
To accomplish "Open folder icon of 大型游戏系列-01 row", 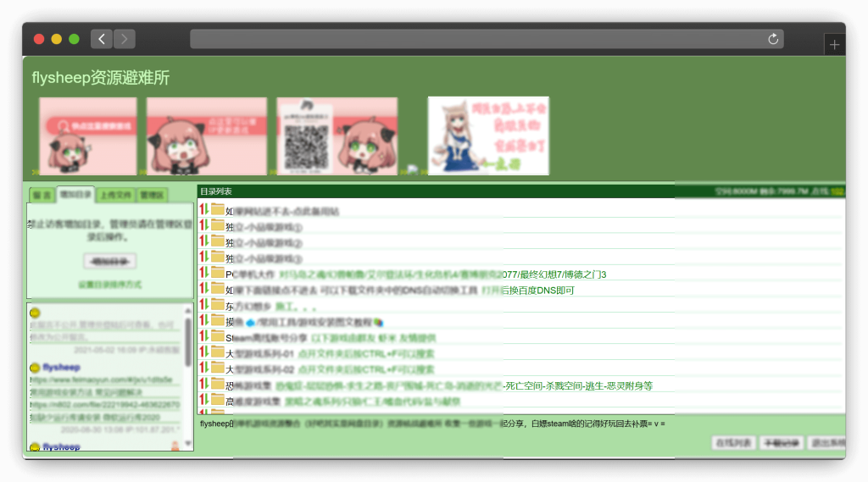I will click(x=218, y=352).
